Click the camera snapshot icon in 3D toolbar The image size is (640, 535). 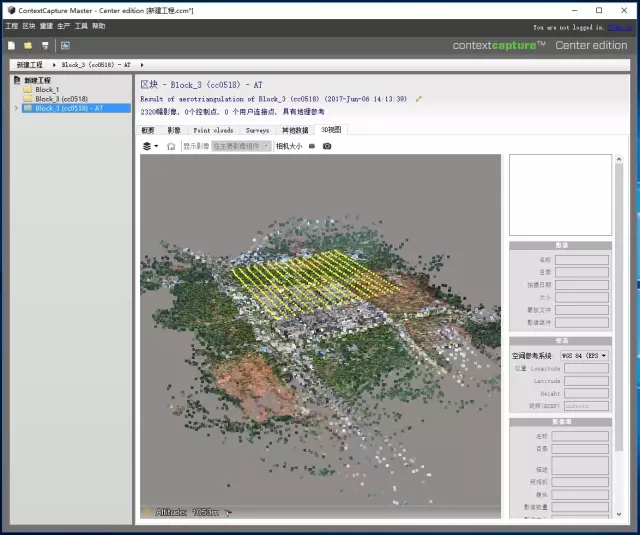[327, 146]
